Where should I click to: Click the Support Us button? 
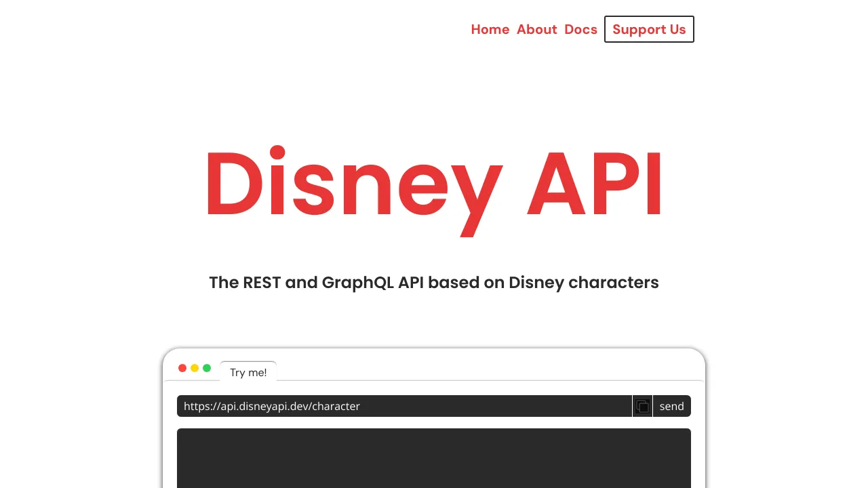tap(649, 29)
